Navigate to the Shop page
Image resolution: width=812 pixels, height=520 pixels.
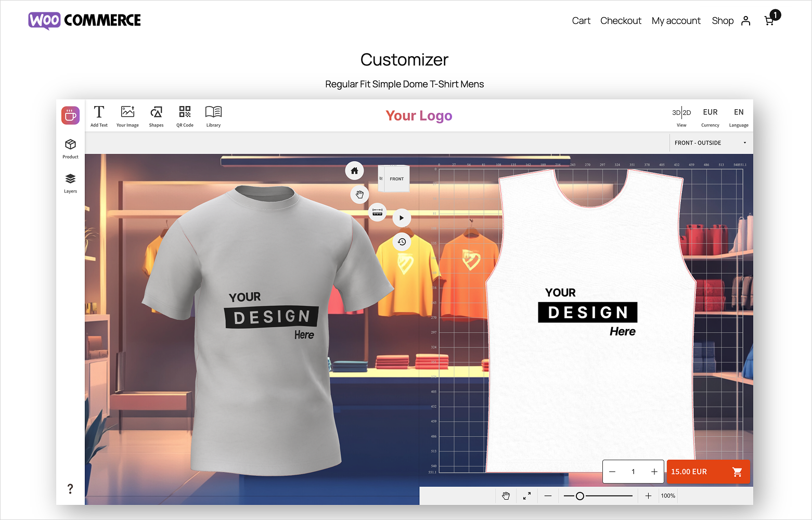coord(723,21)
